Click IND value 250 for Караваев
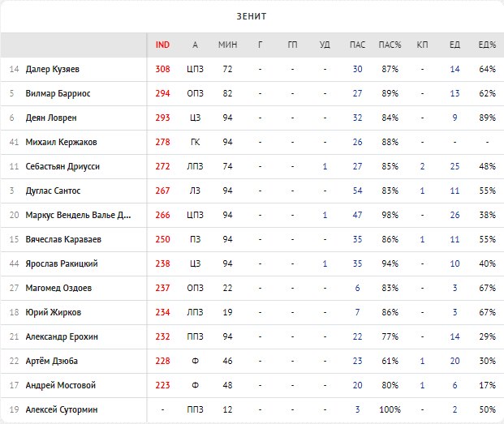The image size is (504, 424). (x=162, y=239)
